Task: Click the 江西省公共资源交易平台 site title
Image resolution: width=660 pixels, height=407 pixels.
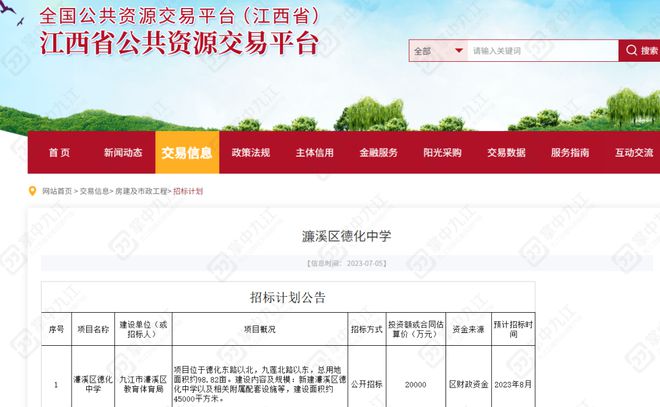Action: 179,43
